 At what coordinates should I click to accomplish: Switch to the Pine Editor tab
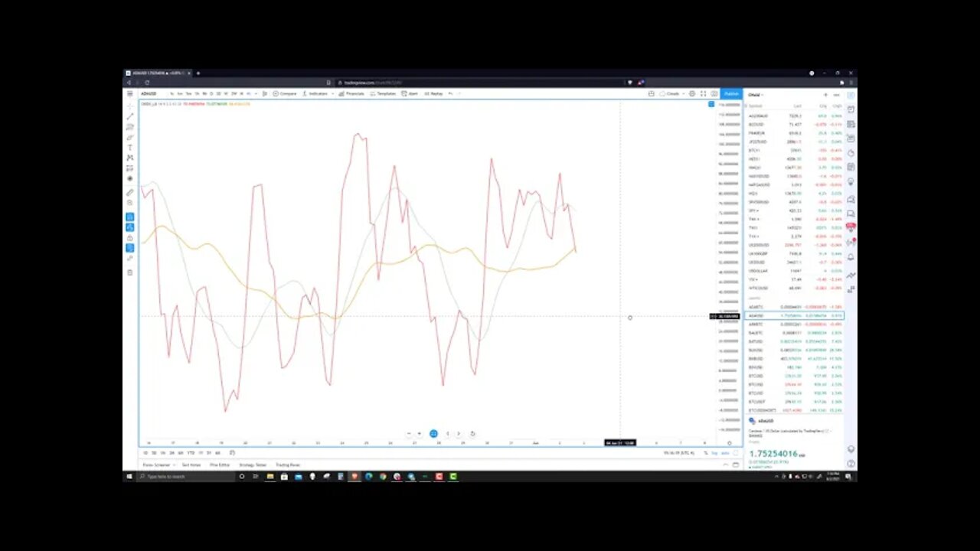[219, 465]
